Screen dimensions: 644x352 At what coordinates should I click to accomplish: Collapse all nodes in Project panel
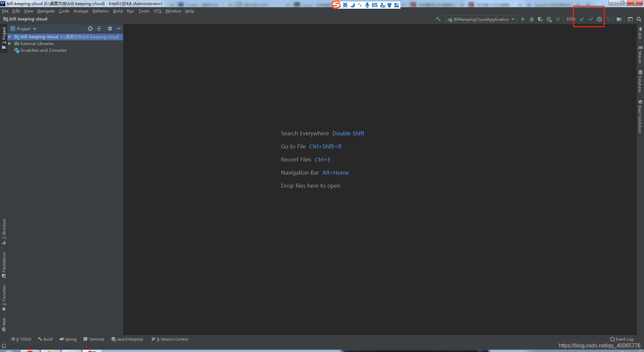[99, 29]
